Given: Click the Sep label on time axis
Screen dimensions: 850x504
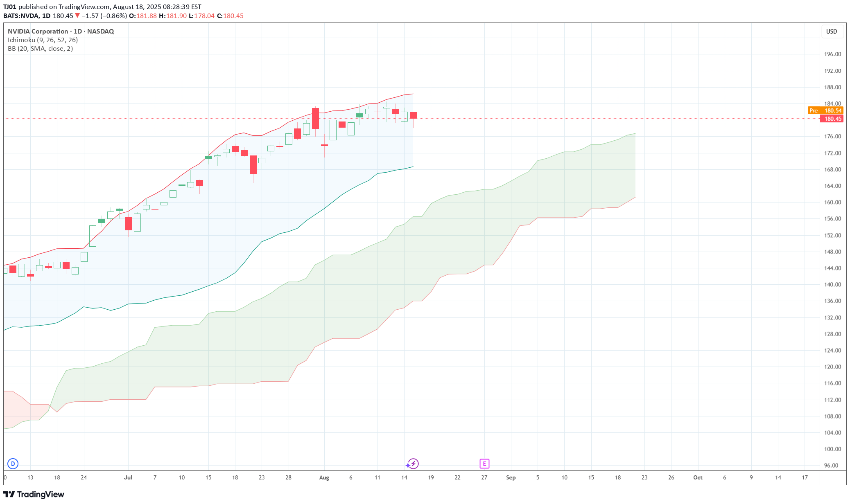Looking at the screenshot, I should 511,477.
